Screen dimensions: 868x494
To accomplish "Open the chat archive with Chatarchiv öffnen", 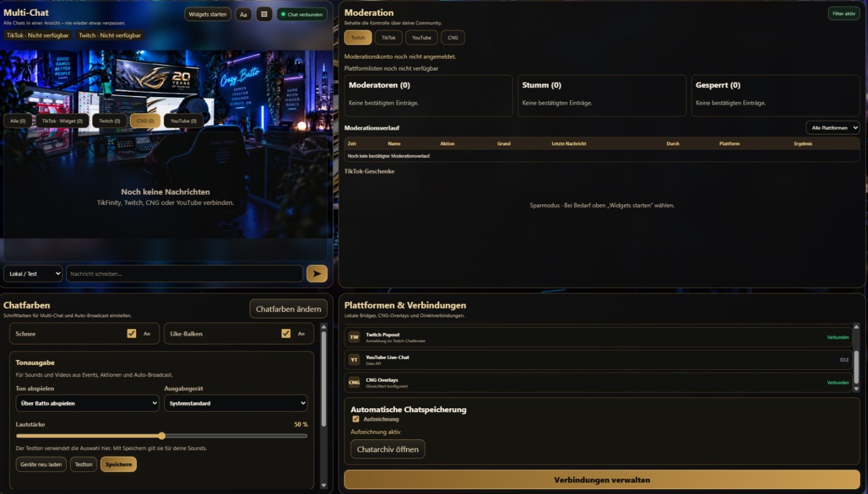I will pos(388,449).
